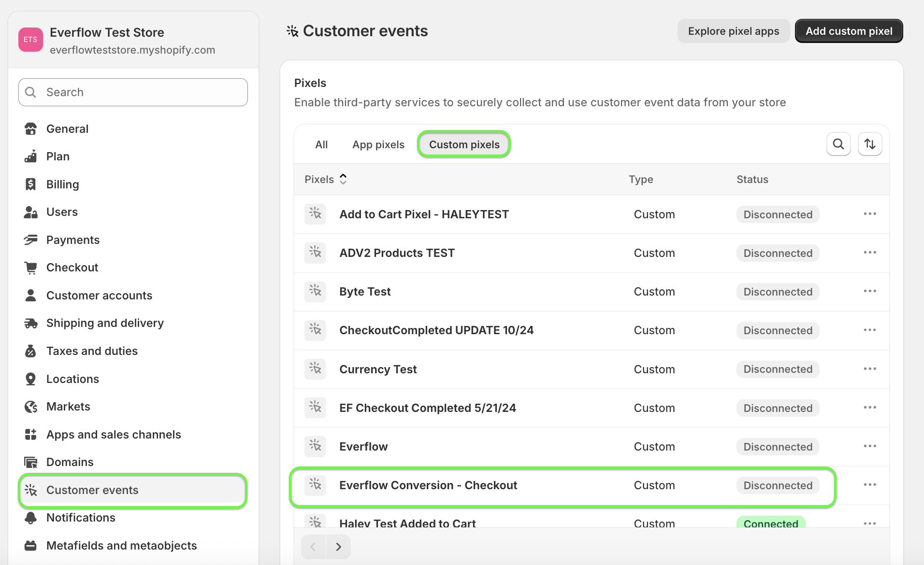Open the ADV2 Products TEST pixel
924x565 pixels.
point(397,253)
